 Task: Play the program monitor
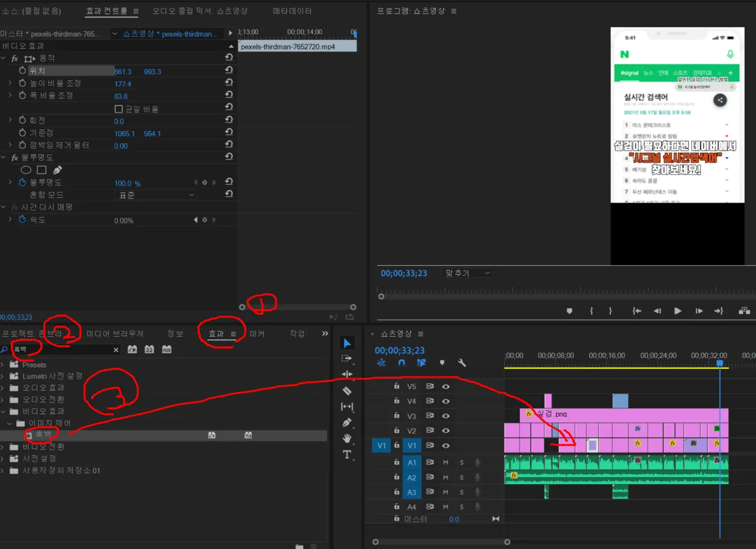(x=678, y=311)
